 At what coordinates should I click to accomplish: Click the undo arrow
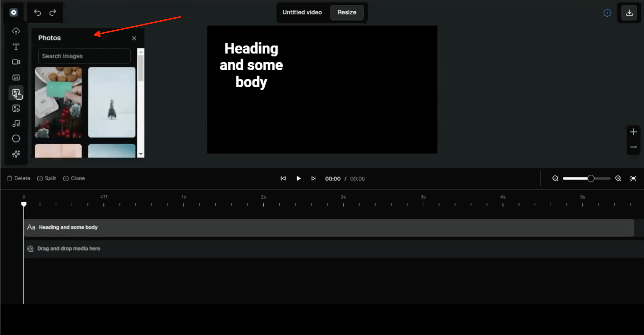[37, 12]
